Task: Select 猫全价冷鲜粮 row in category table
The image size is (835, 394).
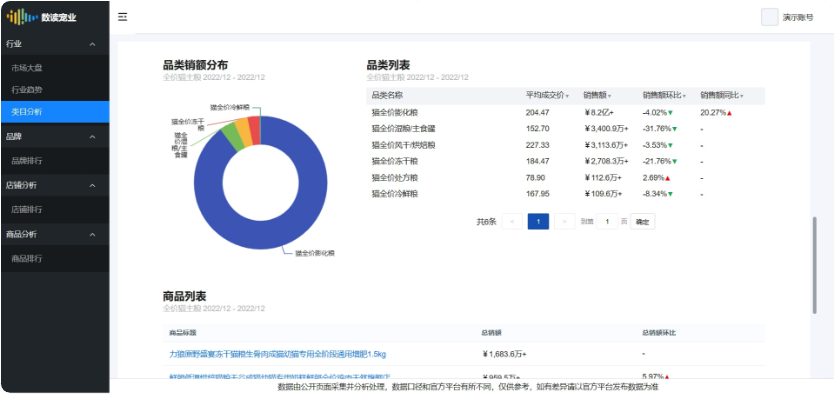Action: coord(566,194)
